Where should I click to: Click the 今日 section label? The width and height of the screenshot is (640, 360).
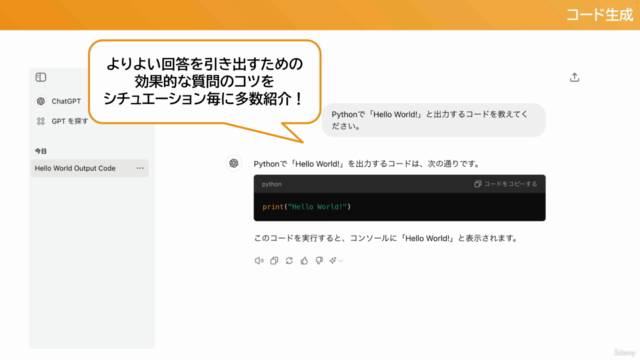(40, 151)
